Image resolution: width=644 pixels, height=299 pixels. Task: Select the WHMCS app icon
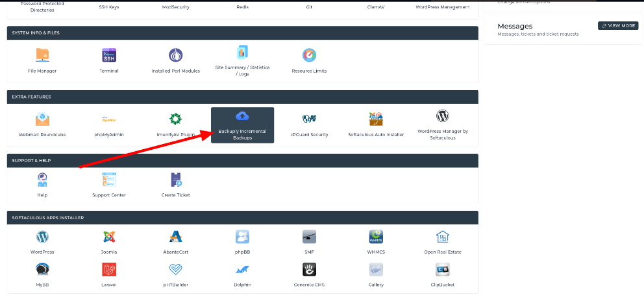coord(376,237)
